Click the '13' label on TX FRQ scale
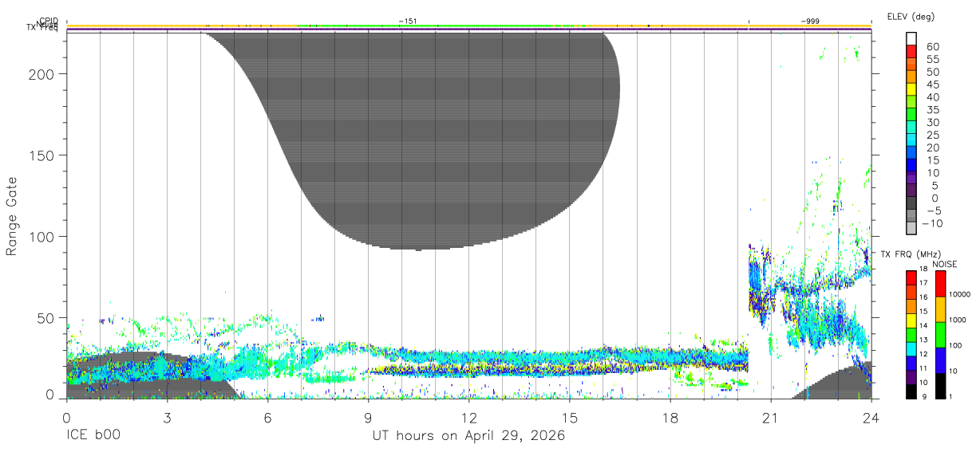 coord(925,340)
